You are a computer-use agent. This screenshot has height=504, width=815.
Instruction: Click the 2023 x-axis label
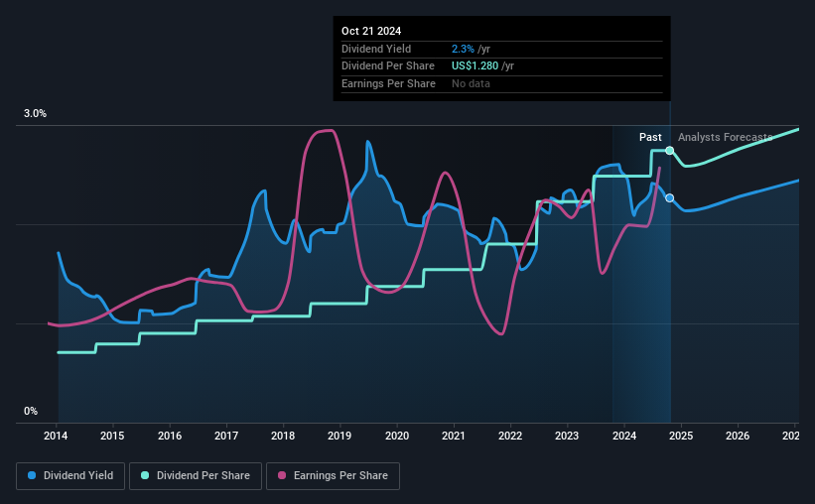567,436
